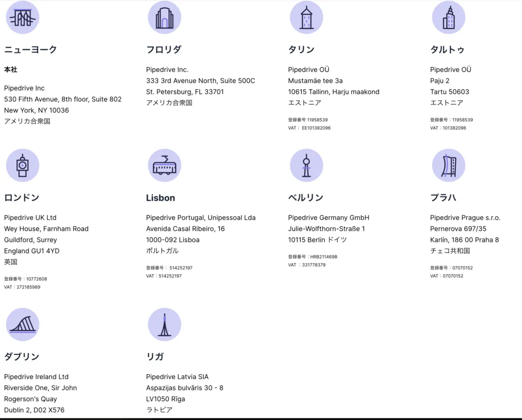Click the Pipedrive Prague s.r.o. company name
This screenshot has height=420, width=522.
465,218
